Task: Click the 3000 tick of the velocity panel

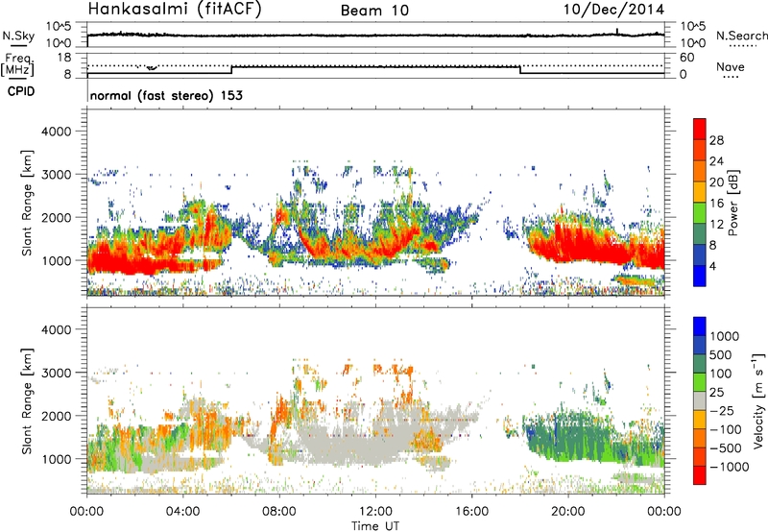Action: (x=56, y=373)
